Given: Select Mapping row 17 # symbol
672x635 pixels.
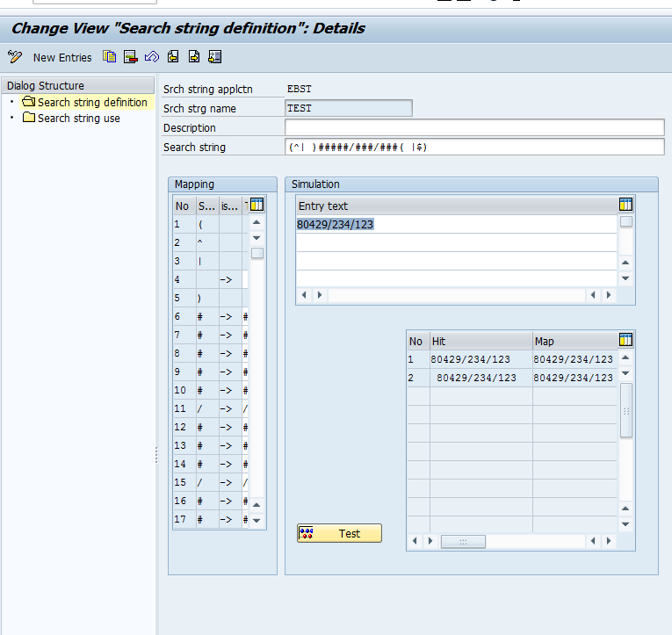Looking at the screenshot, I should tap(207, 519).
